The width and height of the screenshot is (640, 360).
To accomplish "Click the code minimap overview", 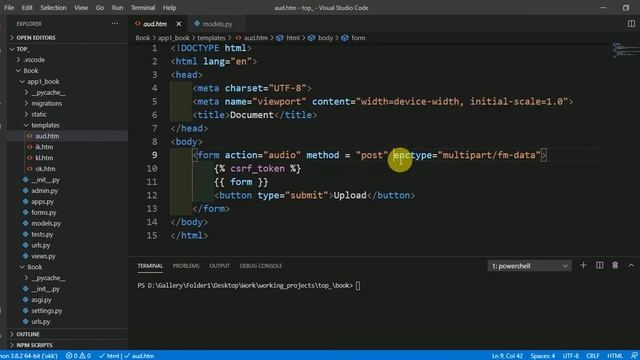I will pos(625,50).
